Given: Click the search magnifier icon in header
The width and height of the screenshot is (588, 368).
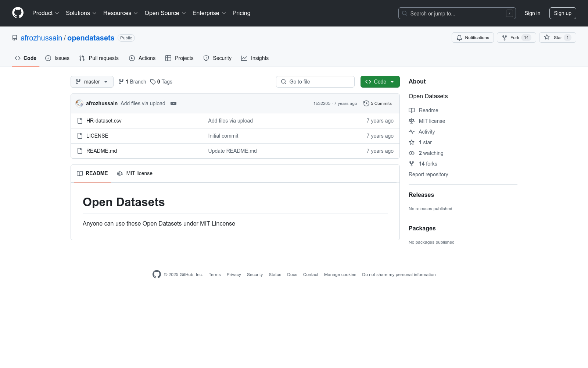Looking at the screenshot, I should tap(405, 13).
